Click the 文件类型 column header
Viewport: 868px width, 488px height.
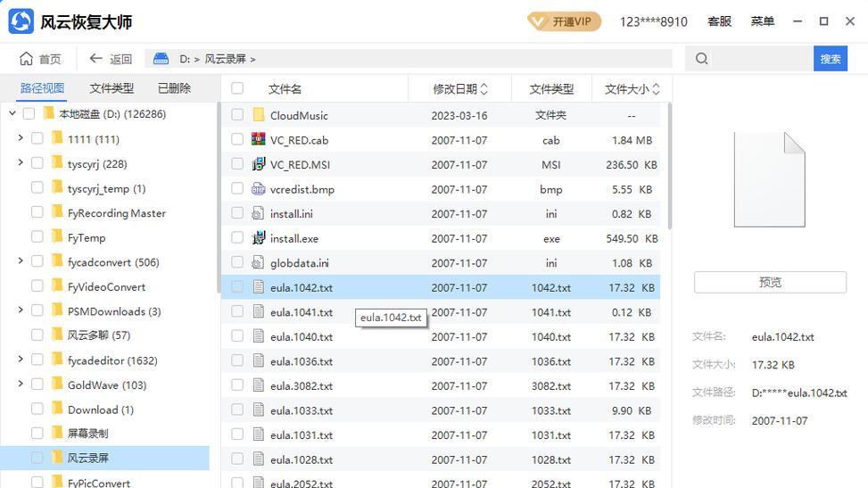pos(551,88)
